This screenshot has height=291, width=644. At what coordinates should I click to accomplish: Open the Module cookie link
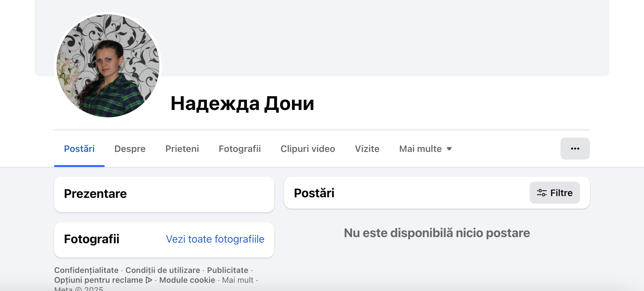click(187, 280)
